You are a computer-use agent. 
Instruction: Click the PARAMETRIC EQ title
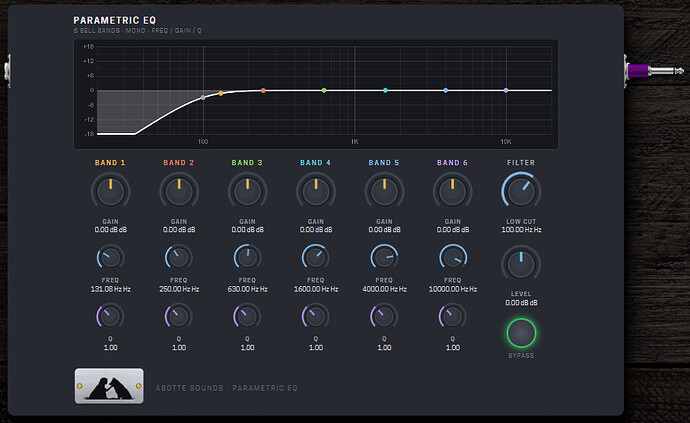115,20
